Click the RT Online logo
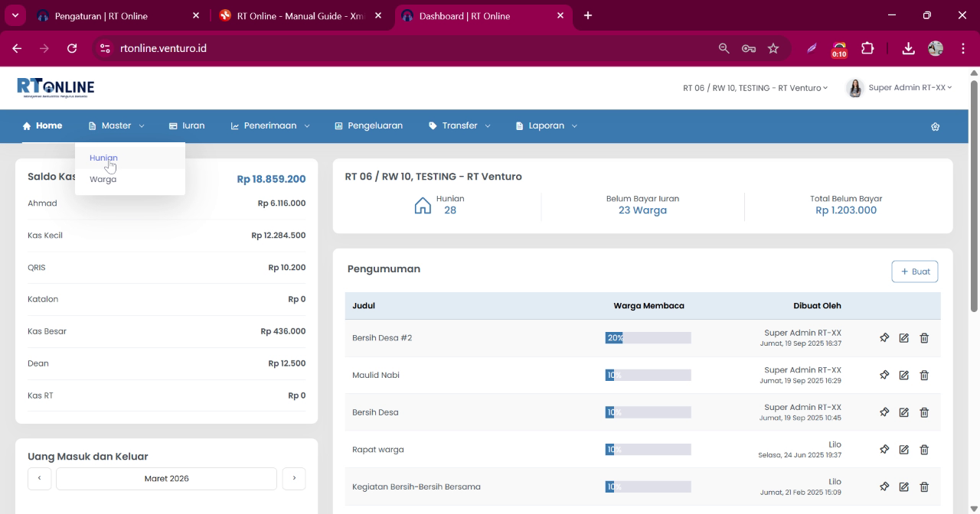The image size is (980, 514). tap(56, 87)
